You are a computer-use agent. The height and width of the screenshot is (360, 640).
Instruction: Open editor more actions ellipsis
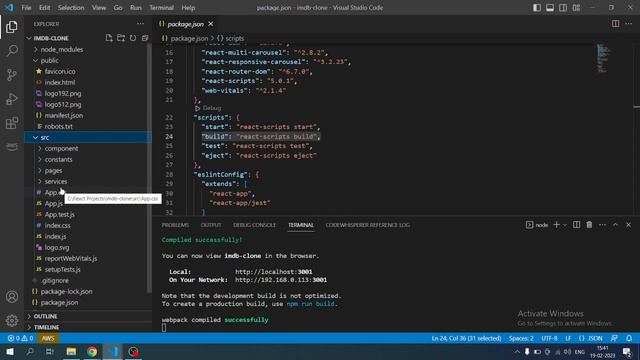[x=629, y=24]
